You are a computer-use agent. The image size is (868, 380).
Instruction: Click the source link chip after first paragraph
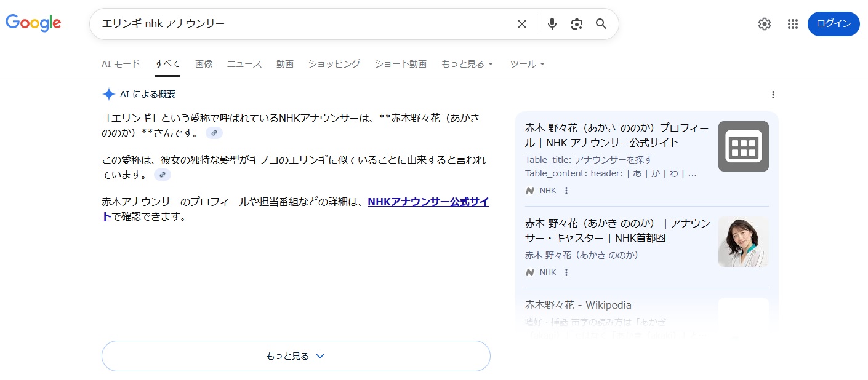(214, 133)
